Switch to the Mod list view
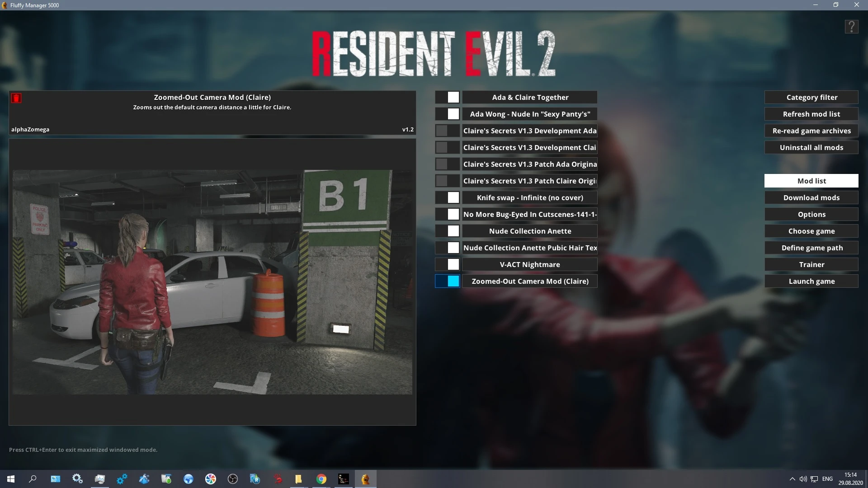Image resolution: width=868 pixels, height=488 pixels. [811, 180]
